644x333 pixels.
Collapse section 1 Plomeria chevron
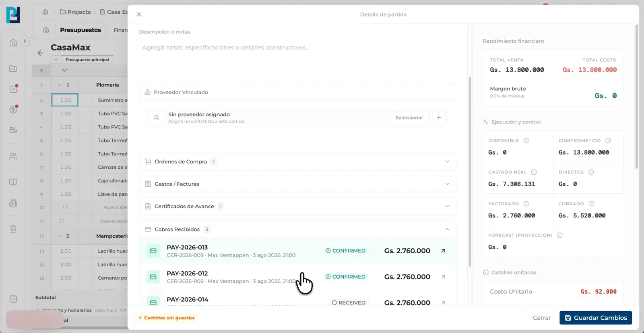(x=59, y=85)
